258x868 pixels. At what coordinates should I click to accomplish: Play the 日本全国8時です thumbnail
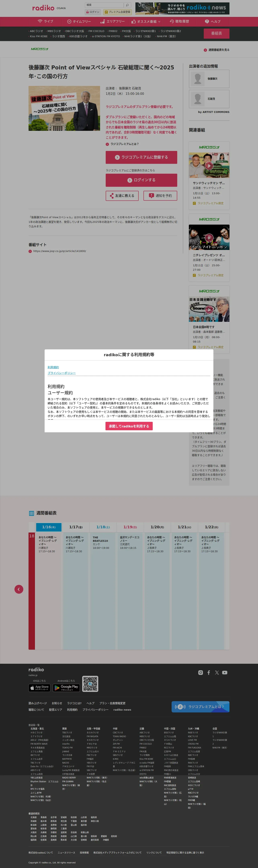[x=209, y=309]
